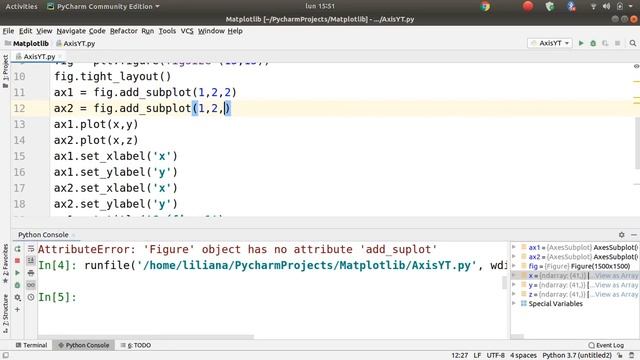This screenshot has height=360, width=640.
Task: Add new Python console with plus icon
Action: [18, 310]
